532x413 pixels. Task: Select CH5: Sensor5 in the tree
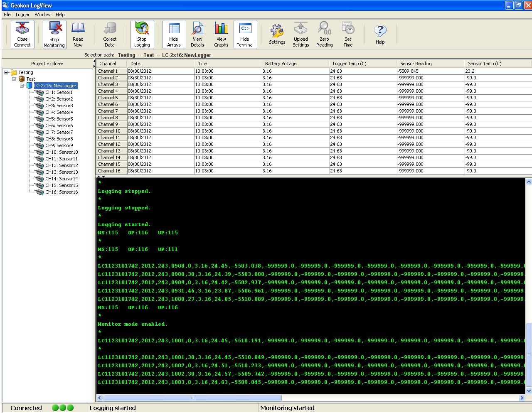(x=59, y=119)
